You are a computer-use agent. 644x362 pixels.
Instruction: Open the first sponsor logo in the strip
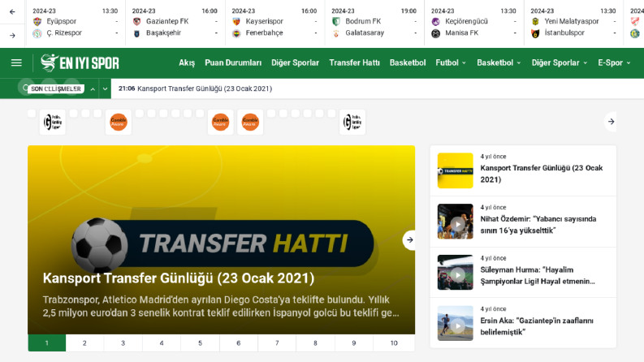pos(53,122)
